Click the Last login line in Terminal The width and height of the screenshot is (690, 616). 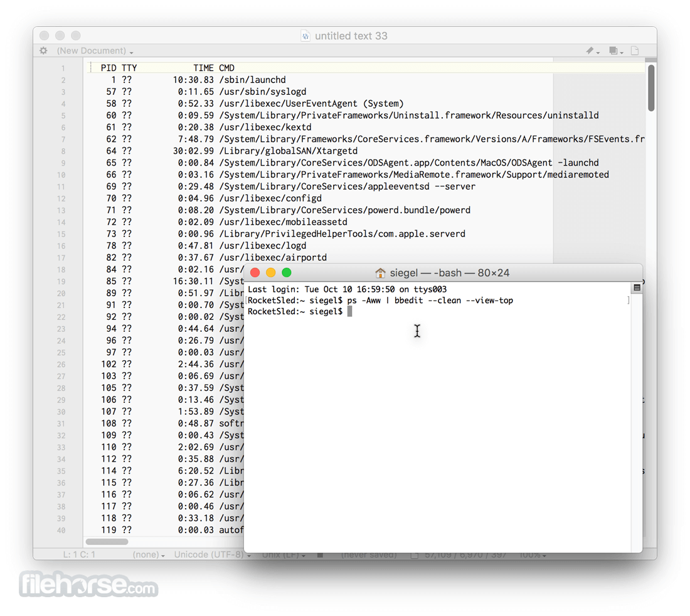(x=348, y=290)
